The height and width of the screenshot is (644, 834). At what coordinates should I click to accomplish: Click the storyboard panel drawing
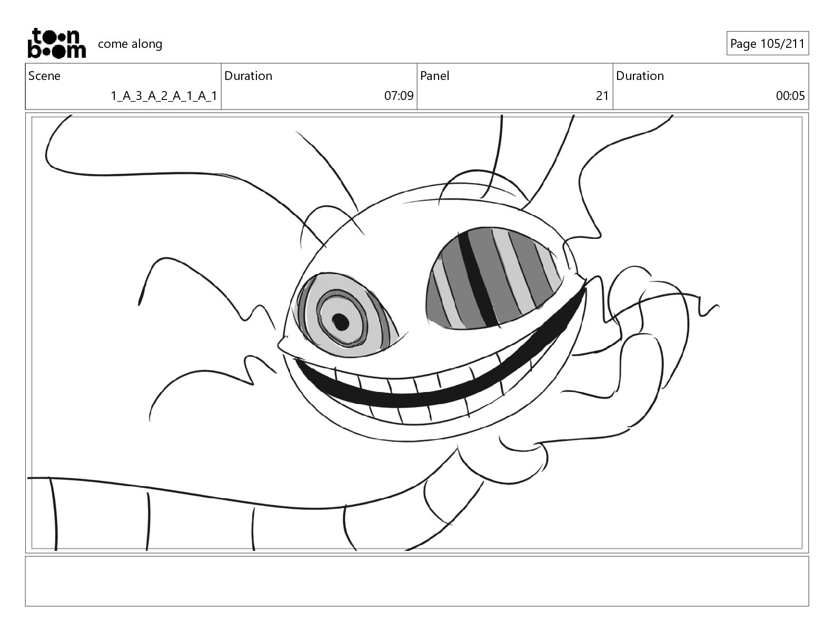417,333
